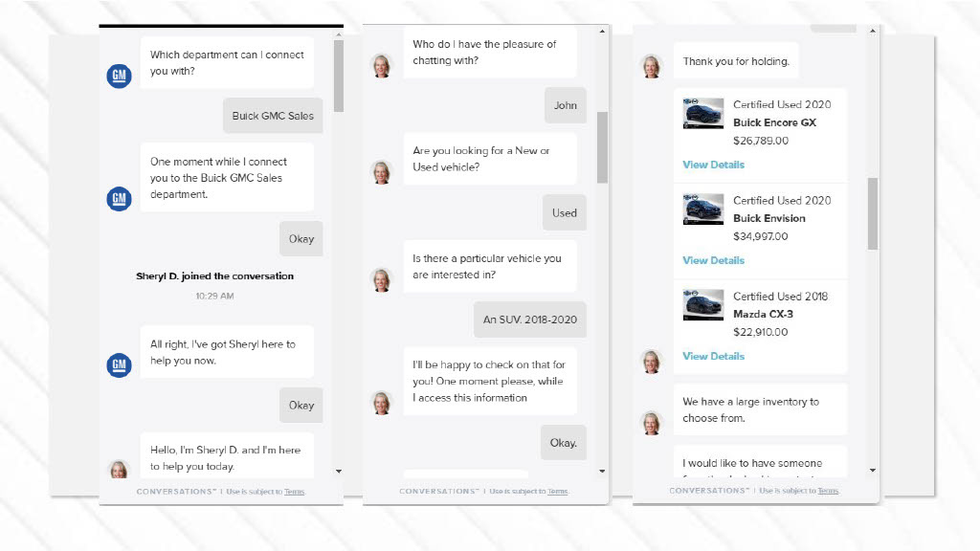Open Terms link in right chat window footer
Screen dimensions: 980x551
tap(828, 491)
